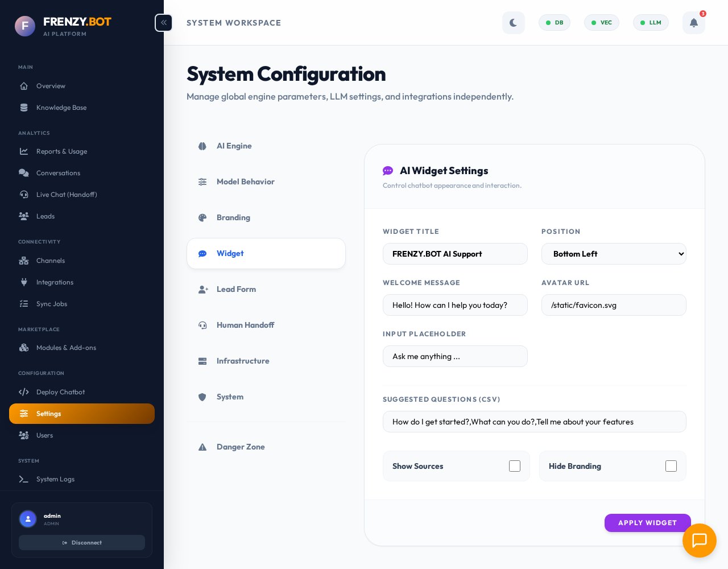Click the Disconnect button

[82, 543]
